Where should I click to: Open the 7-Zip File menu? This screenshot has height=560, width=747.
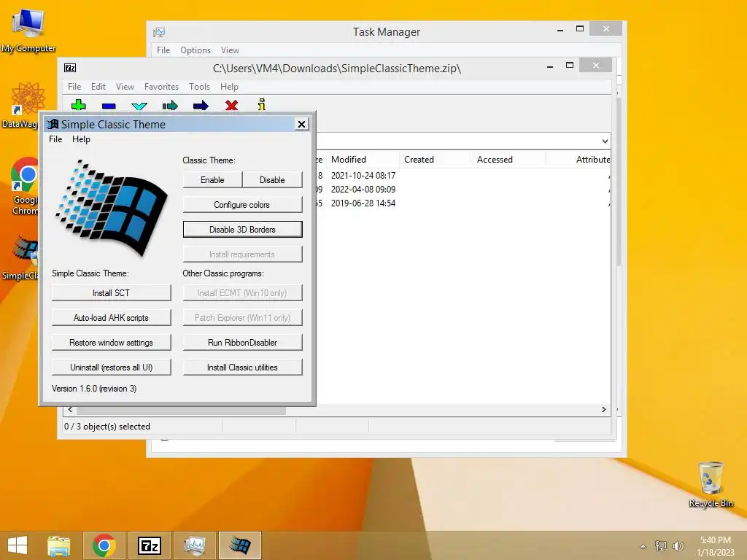click(74, 87)
